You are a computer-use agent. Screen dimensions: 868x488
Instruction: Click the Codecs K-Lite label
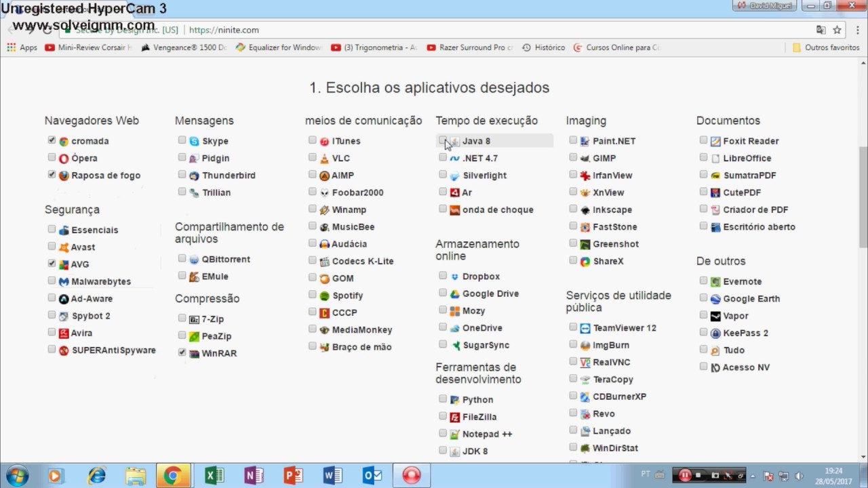[363, 261]
